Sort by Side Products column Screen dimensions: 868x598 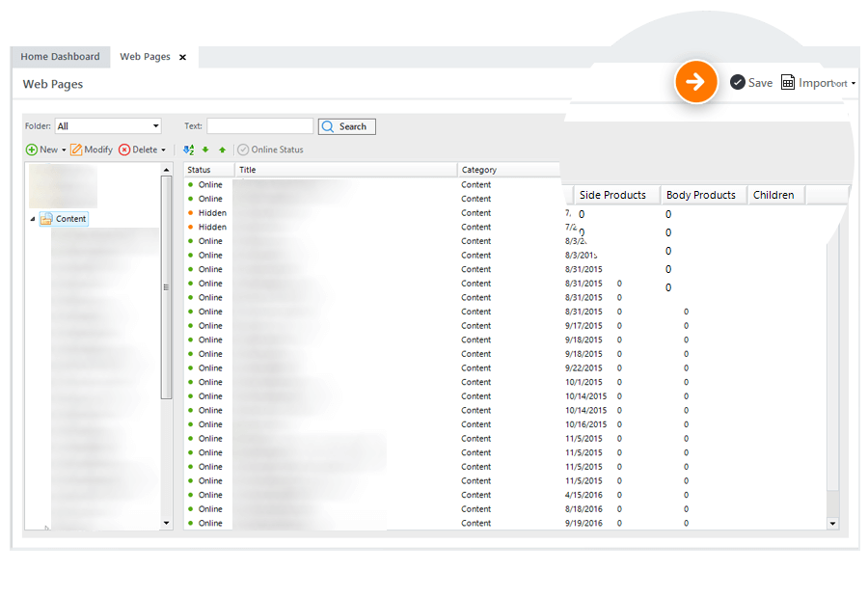616,195
